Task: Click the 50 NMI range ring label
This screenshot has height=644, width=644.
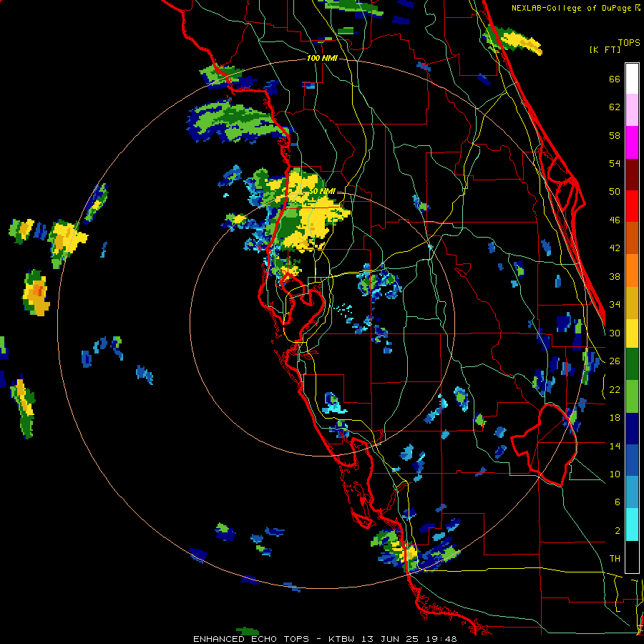Action: 322,191
